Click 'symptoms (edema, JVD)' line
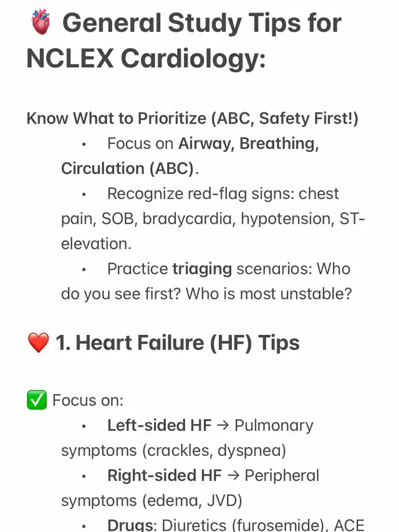Image resolution: width=399 pixels, height=532 pixels. click(x=151, y=501)
